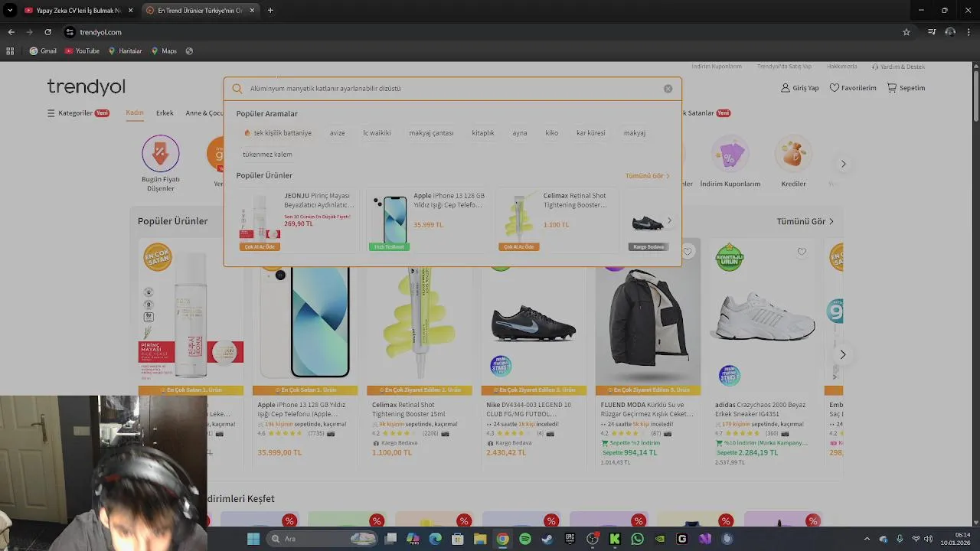Pick popular search 'tükenmez kalem'
980x551 pixels.
tap(267, 155)
